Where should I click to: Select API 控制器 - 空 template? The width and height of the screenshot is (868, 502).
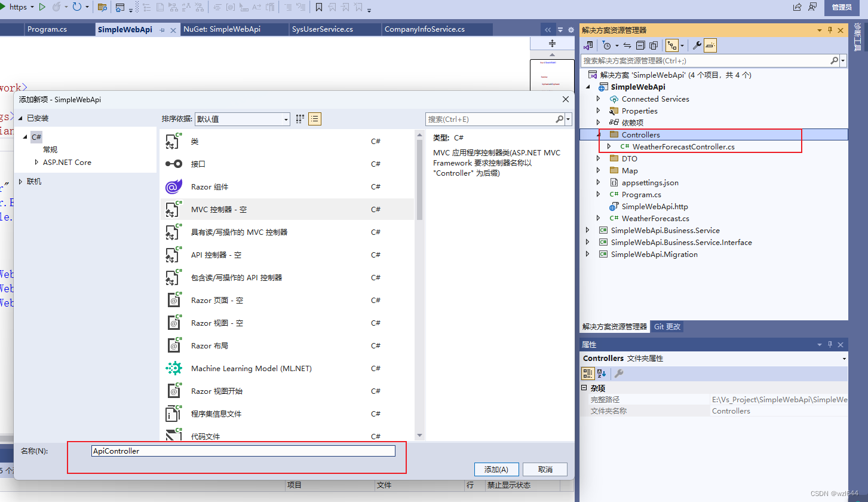coord(287,255)
